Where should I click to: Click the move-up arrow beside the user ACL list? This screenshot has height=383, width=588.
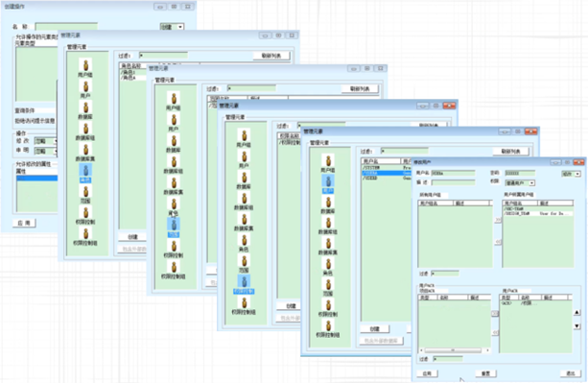click(577, 312)
